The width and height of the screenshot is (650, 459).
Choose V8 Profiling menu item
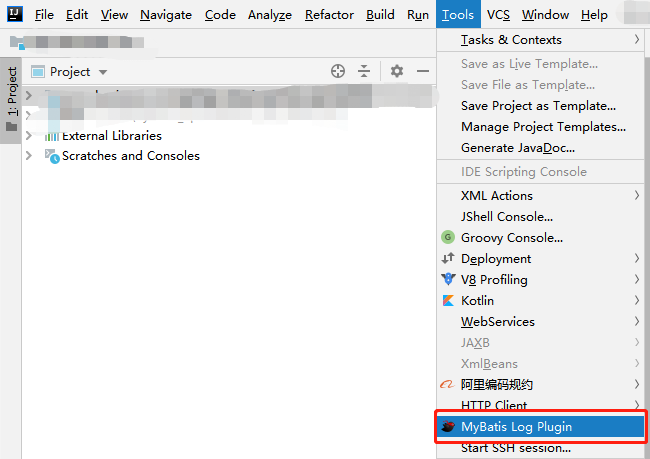[x=541, y=279]
